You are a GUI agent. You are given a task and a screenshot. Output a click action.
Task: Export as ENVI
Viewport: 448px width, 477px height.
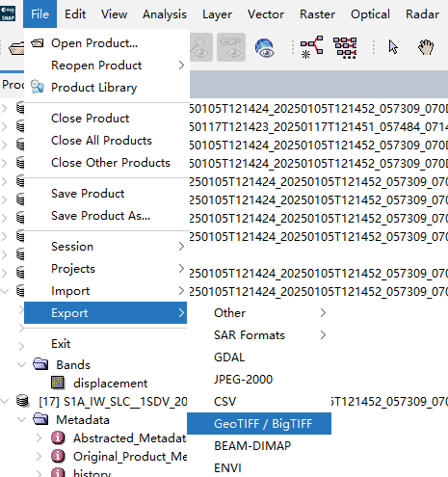(x=259, y=468)
